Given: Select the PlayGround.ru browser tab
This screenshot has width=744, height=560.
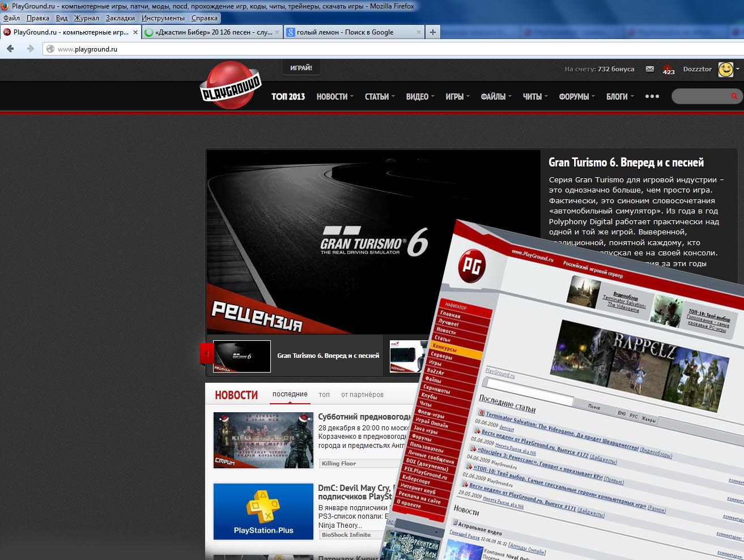Looking at the screenshot, I should 71,32.
